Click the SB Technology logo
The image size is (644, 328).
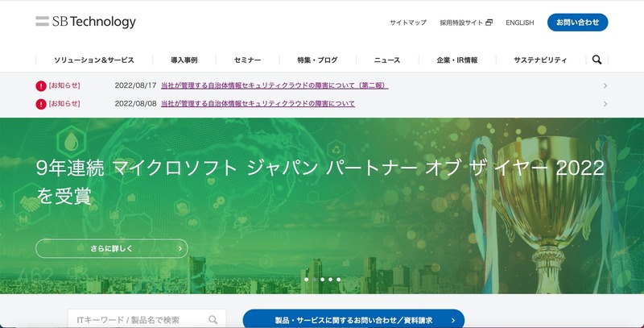85,22
